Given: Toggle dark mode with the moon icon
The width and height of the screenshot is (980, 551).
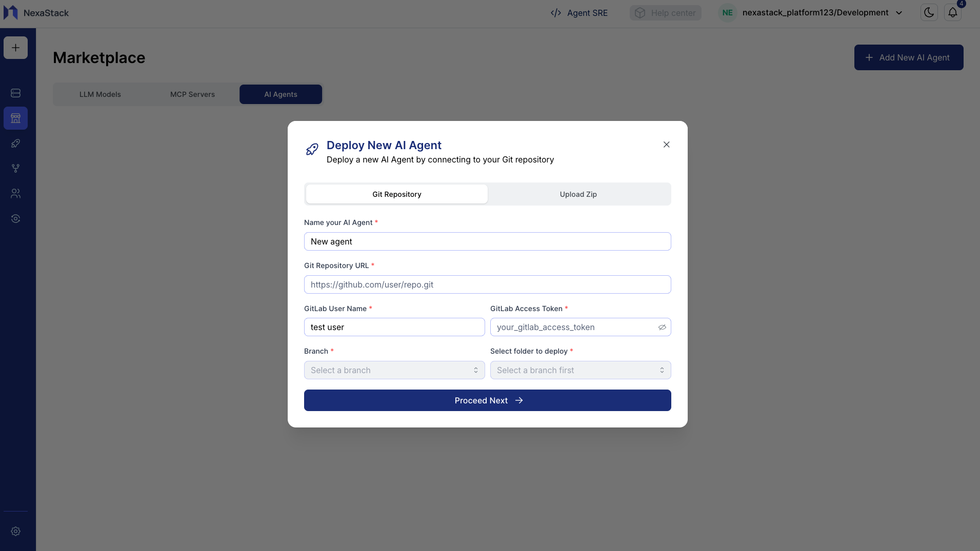Looking at the screenshot, I should [x=929, y=12].
